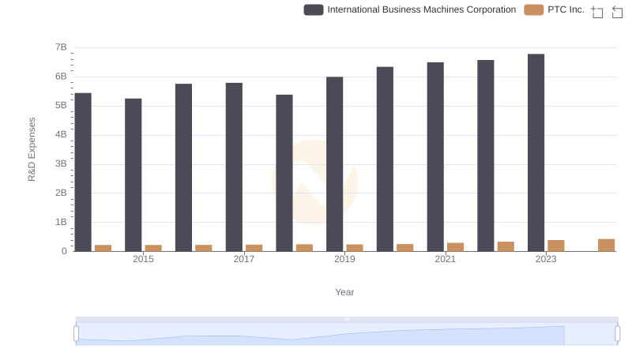
Task: Grab the right handle of the data zoom slider
Action: point(617,333)
